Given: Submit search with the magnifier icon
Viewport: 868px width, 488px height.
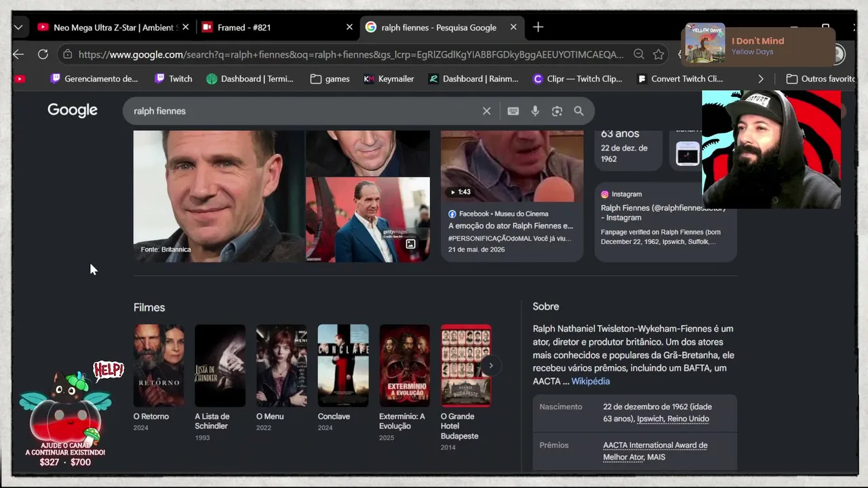Looking at the screenshot, I should coord(578,111).
